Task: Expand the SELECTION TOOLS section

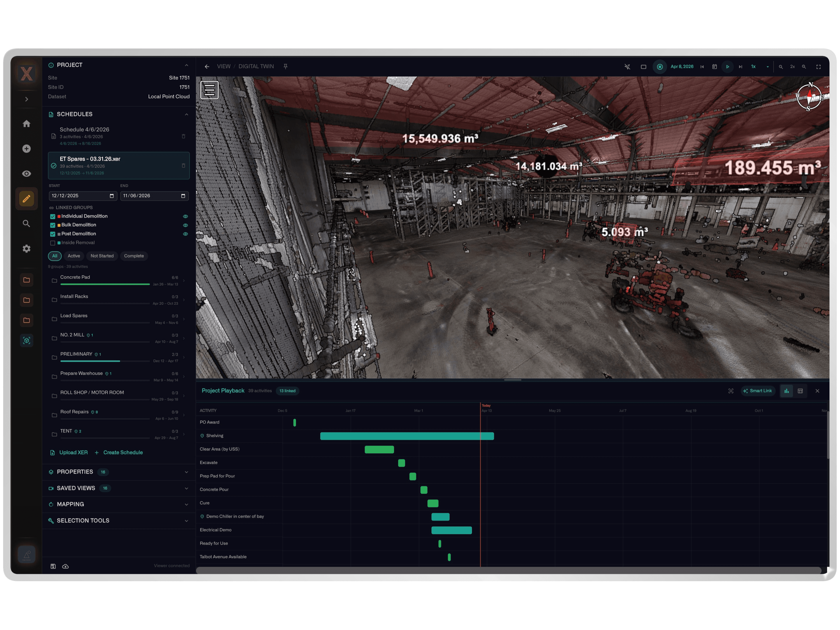Action: click(x=186, y=521)
